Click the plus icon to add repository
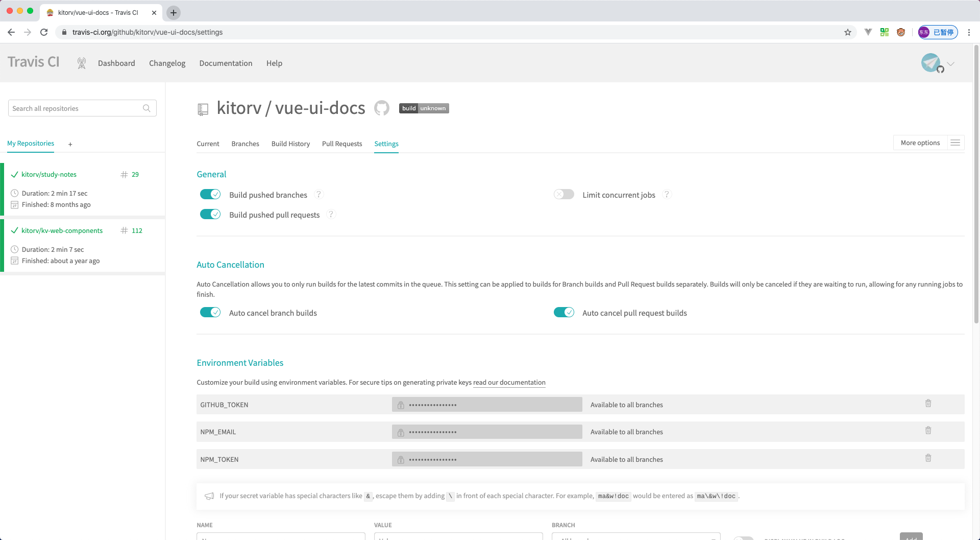Image resolution: width=980 pixels, height=540 pixels. point(70,145)
